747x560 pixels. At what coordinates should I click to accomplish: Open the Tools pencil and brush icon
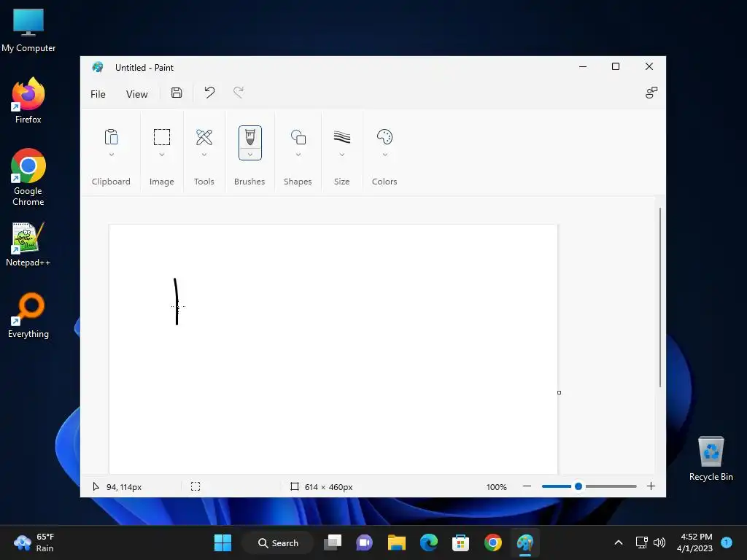(204, 137)
